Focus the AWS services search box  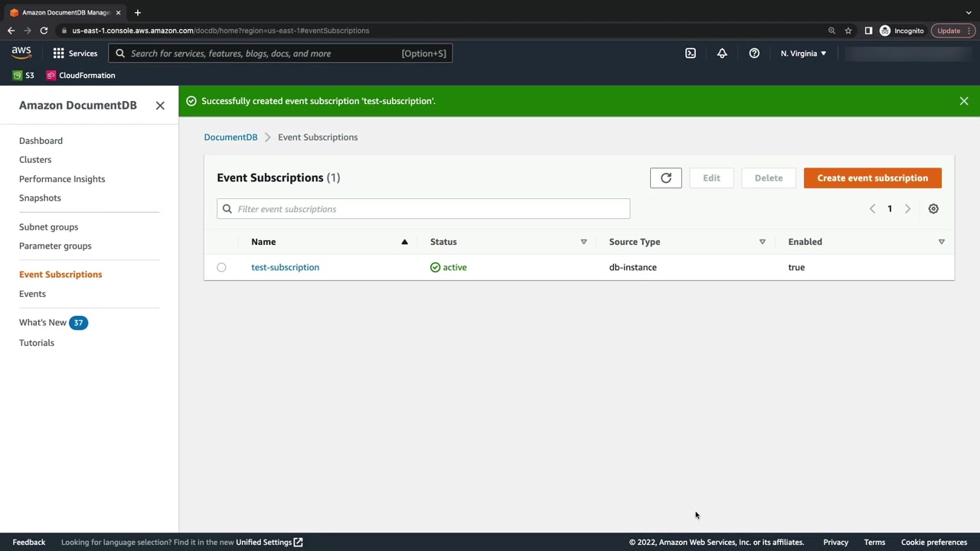coord(280,54)
